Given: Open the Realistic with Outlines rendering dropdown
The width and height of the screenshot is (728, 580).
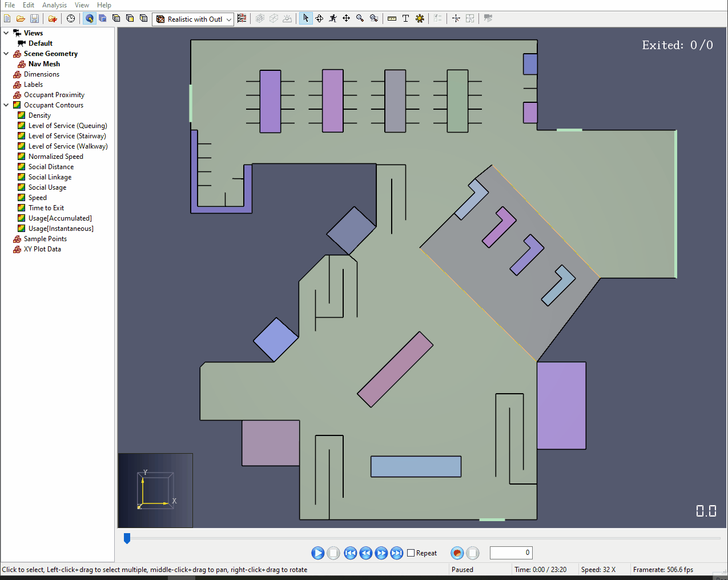Looking at the screenshot, I should click(193, 19).
